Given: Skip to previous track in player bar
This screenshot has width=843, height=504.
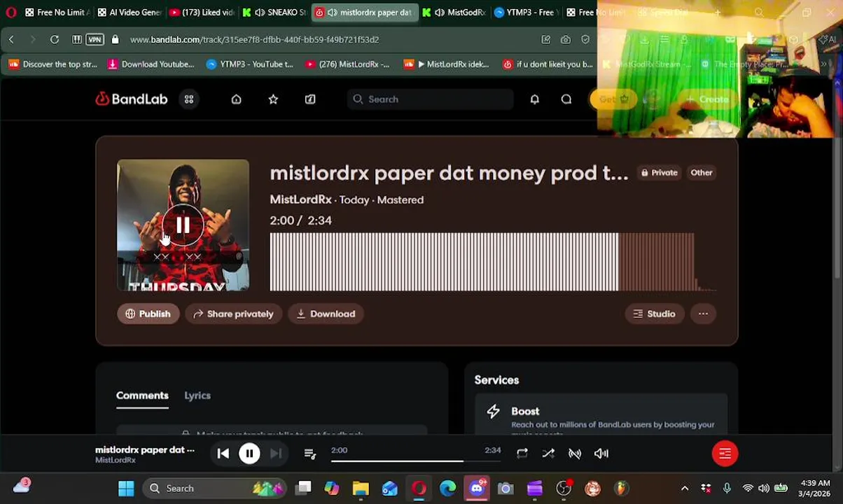Looking at the screenshot, I should pos(223,454).
